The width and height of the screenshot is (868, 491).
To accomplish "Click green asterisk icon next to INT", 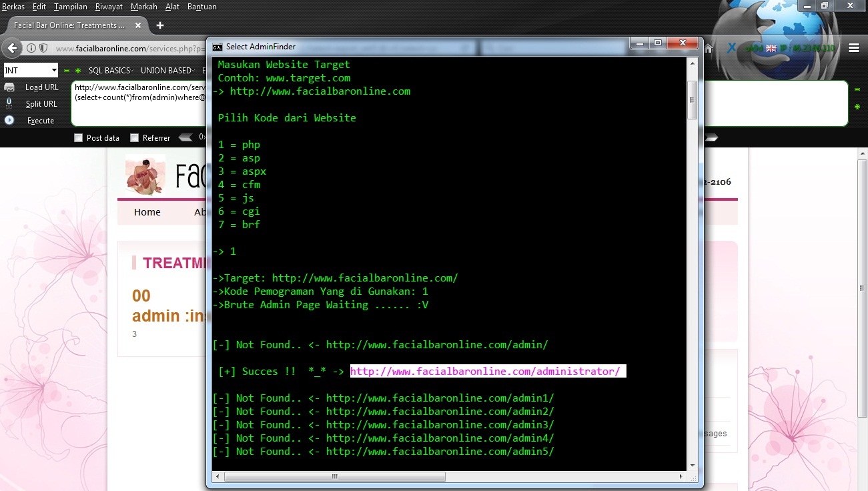I will tap(78, 71).
